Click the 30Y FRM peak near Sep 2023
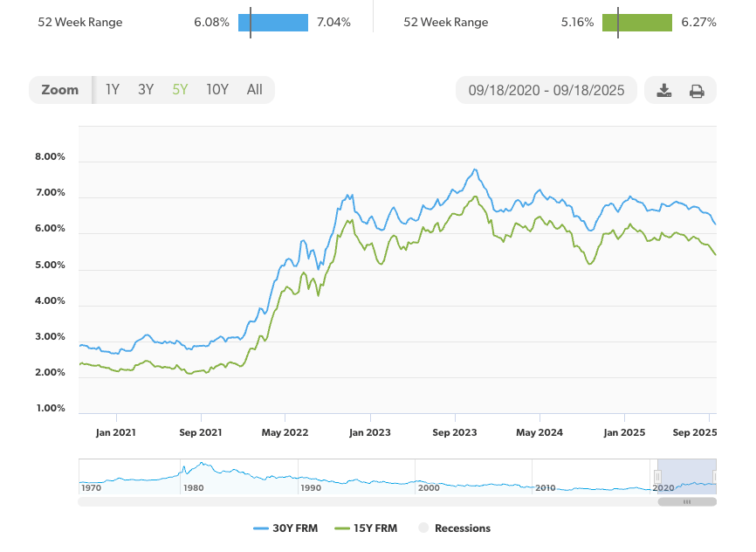 point(475,169)
